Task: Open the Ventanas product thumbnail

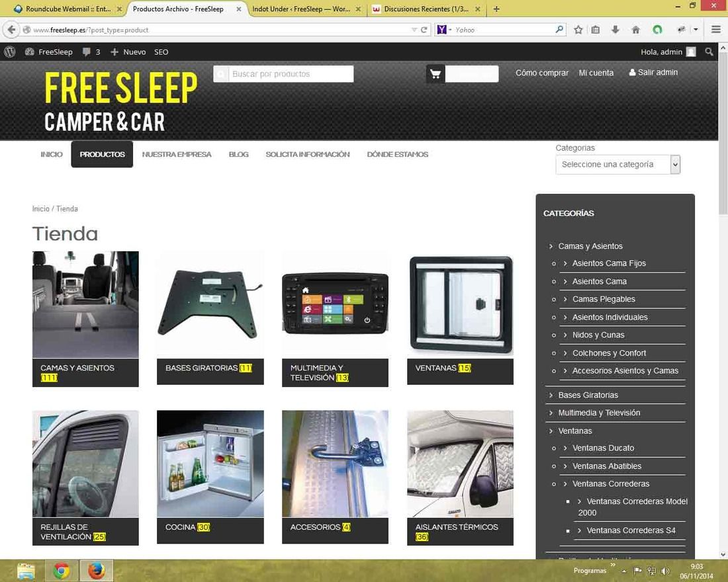Action: point(460,304)
